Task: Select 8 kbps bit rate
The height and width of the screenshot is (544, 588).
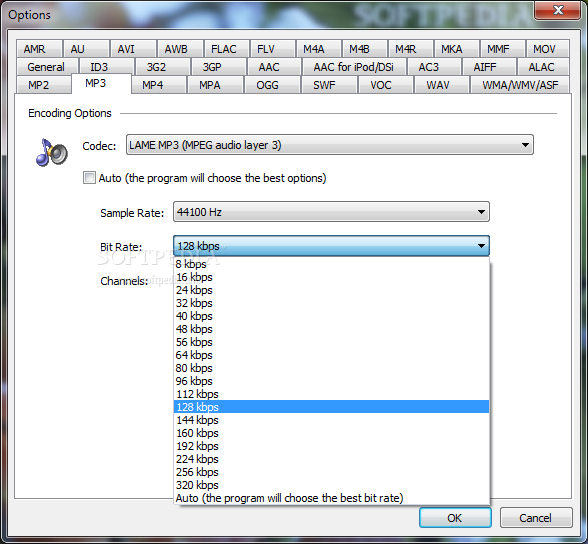Action: [332, 264]
